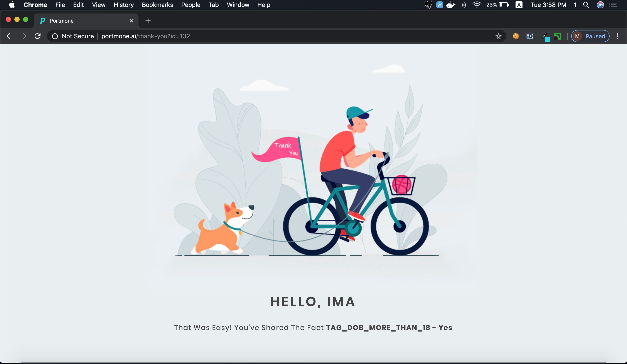The height and width of the screenshot is (364, 627).
Task: Open the green square extension icon
Action: (x=558, y=36)
